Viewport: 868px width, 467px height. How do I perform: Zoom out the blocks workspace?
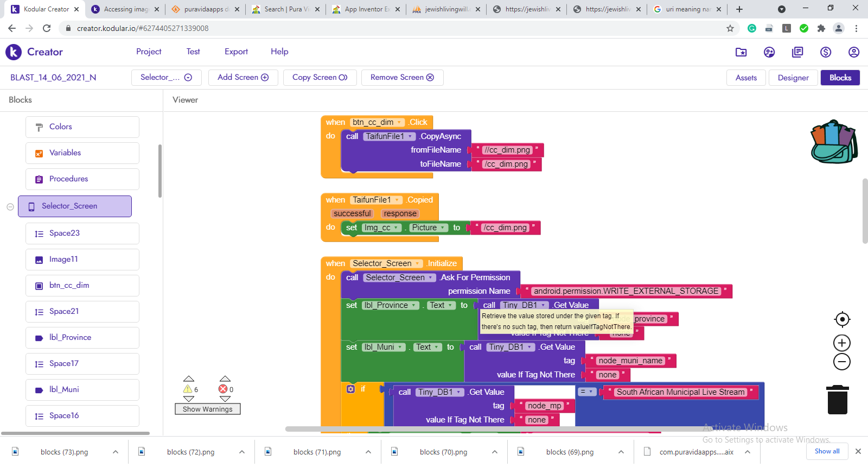(x=842, y=362)
